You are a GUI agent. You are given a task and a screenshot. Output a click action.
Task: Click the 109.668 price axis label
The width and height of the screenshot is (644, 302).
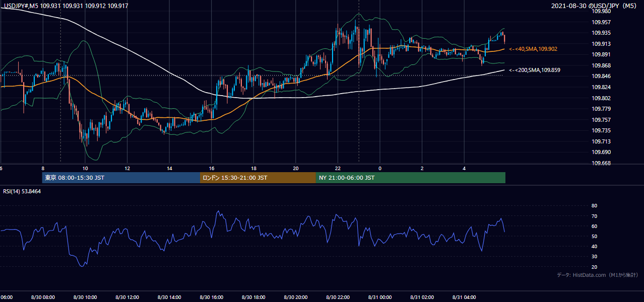(601, 163)
